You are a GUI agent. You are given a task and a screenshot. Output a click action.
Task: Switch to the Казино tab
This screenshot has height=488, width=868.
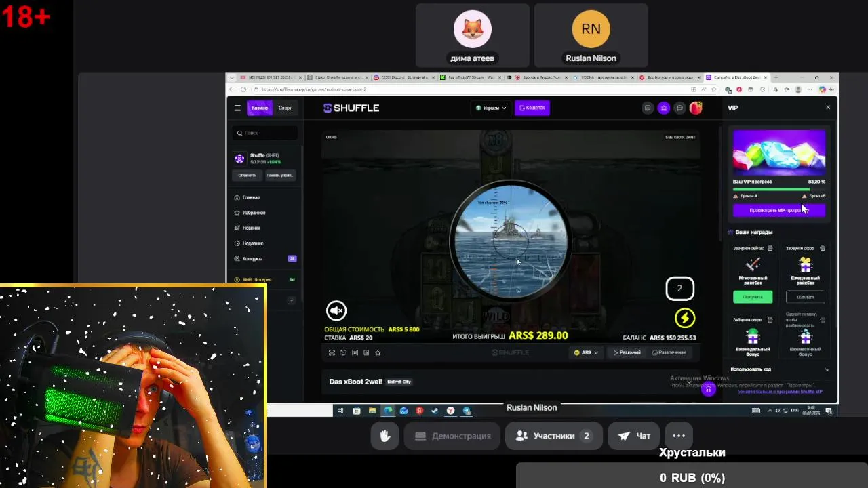coord(260,108)
